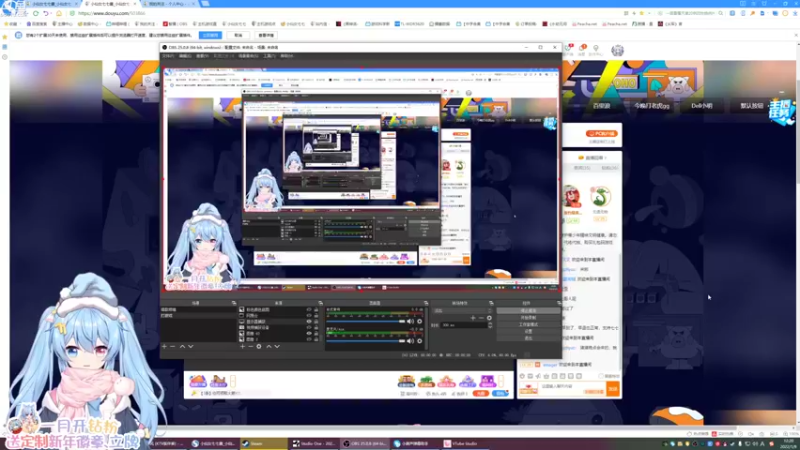Move scene down in Scenes panel
Screen dimensions: 800x450
pos(191,346)
